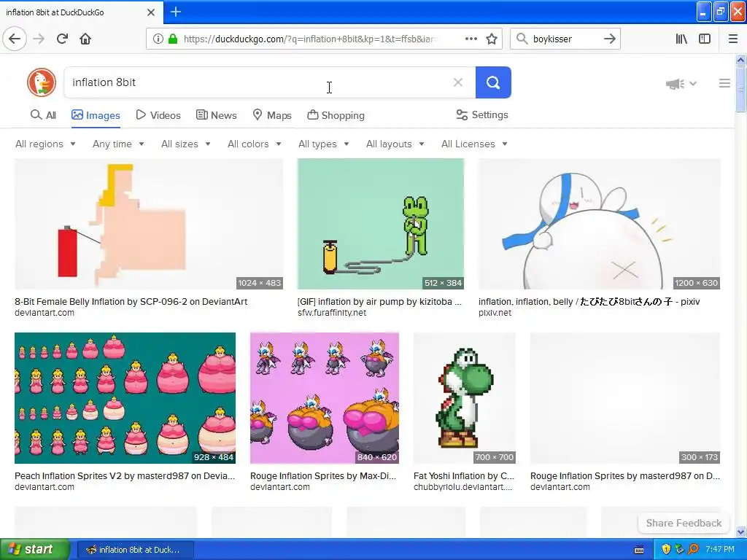Click the boykisser browser search field
Viewport: 747px width, 560px height.
(565, 39)
